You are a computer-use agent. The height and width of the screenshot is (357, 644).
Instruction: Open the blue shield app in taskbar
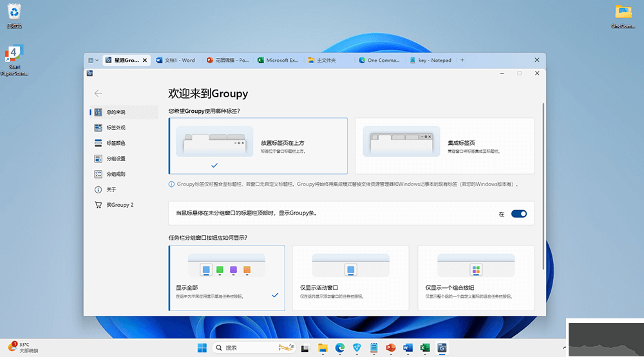[357, 349]
